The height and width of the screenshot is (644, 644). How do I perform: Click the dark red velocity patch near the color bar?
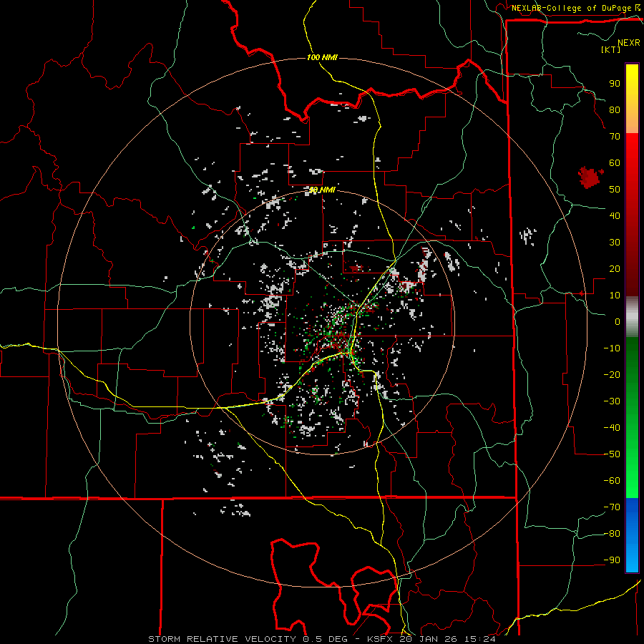pyautogui.click(x=590, y=177)
